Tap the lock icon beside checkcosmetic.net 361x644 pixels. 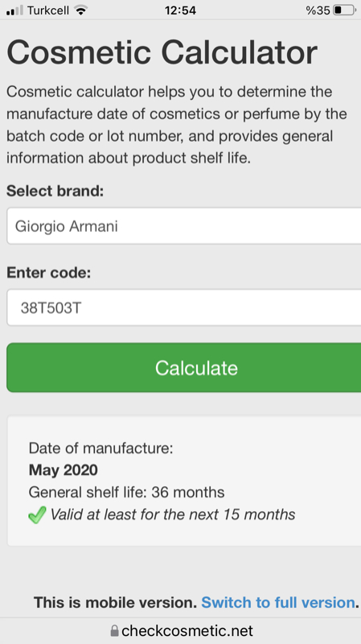[x=114, y=631]
